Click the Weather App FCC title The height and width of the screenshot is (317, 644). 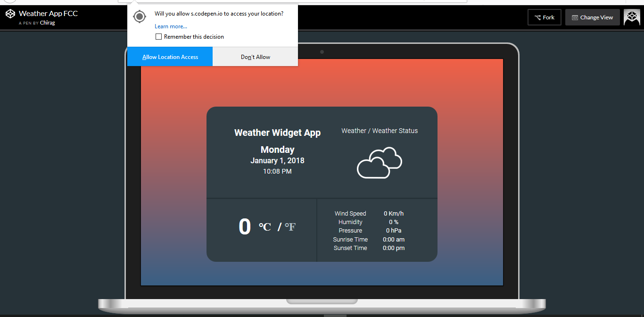click(x=48, y=13)
